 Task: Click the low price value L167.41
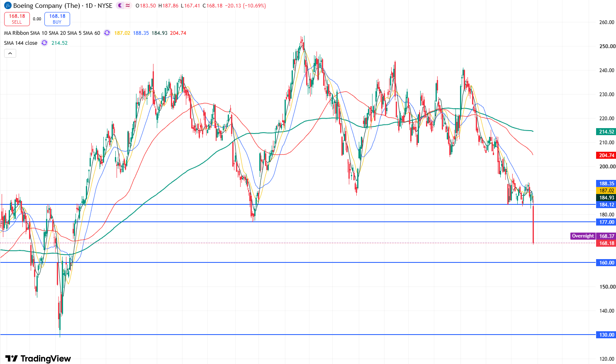(x=191, y=6)
